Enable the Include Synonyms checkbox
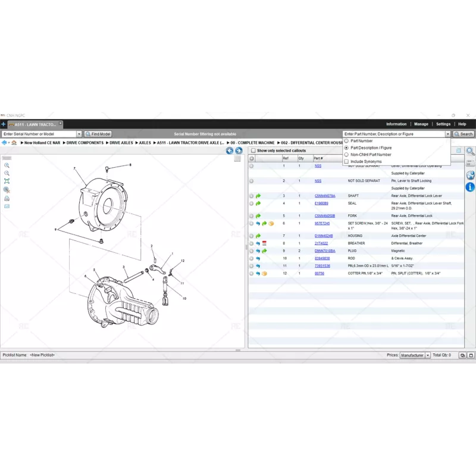This screenshot has width=476, height=476. tap(347, 161)
